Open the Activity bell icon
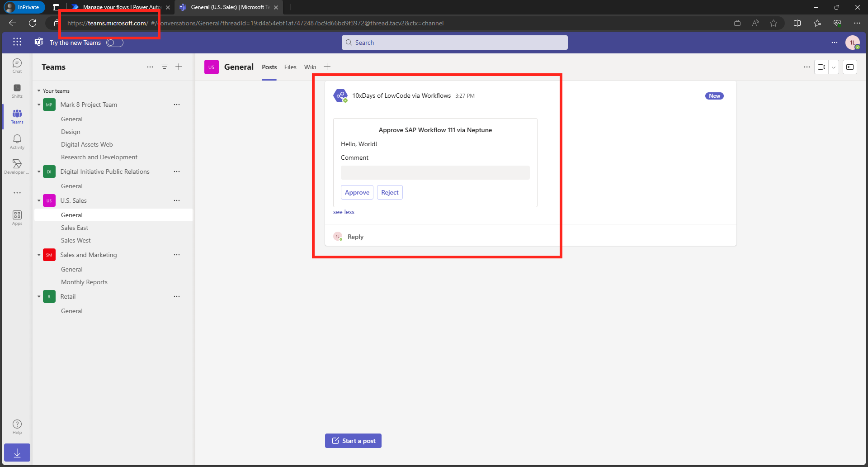This screenshot has width=868, height=467. (x=17, y=142)
